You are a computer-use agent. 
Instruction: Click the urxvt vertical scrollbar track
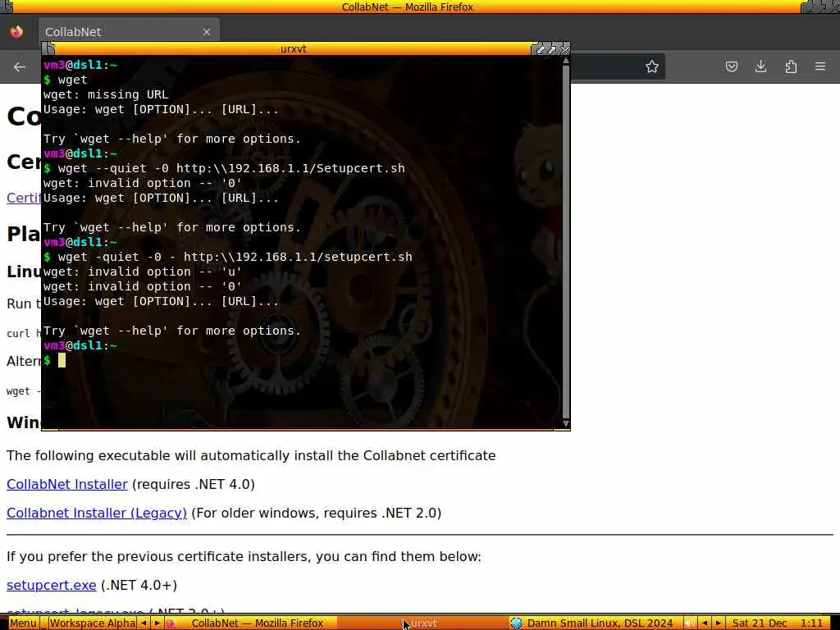click(566, 241)
